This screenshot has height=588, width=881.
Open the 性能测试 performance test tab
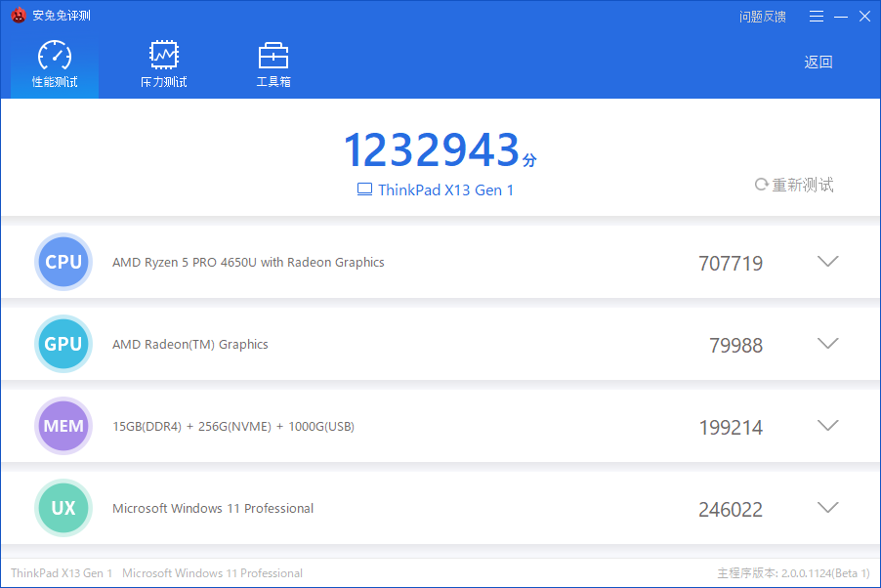[x=55, y=64]
